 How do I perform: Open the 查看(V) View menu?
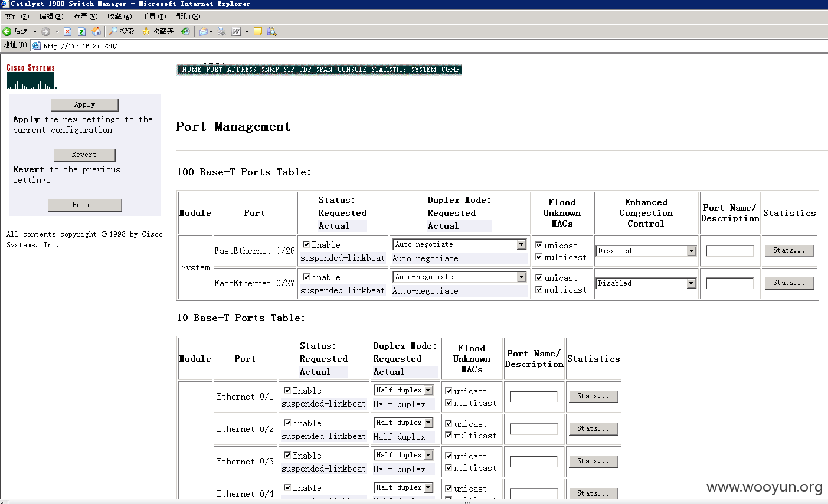[85, 17]
